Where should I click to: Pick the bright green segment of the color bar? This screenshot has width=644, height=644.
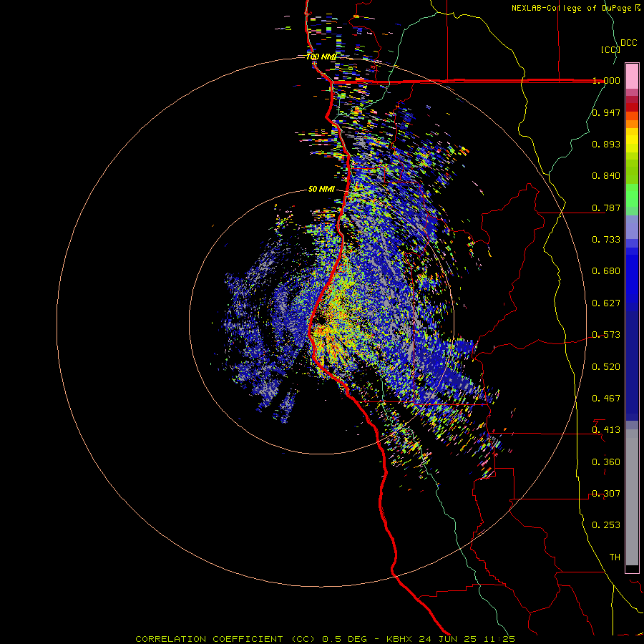tap(632, 195)
